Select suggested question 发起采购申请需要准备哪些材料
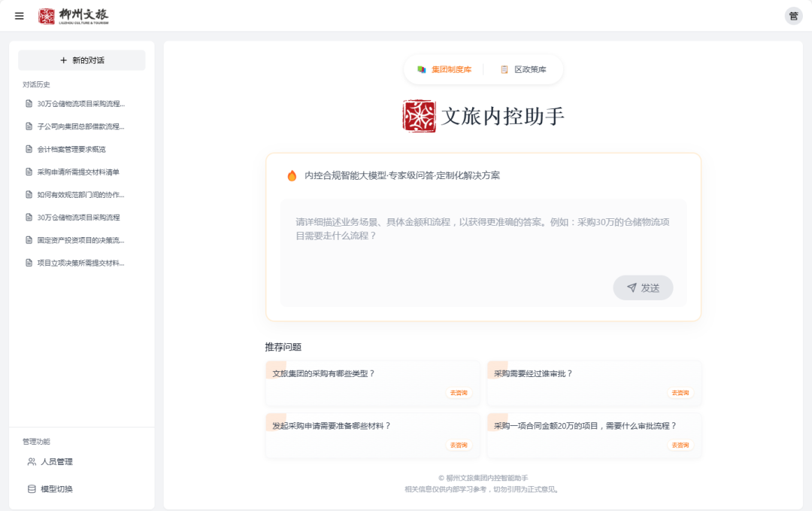This screenshot has height=511, width=812. point(332,425)
